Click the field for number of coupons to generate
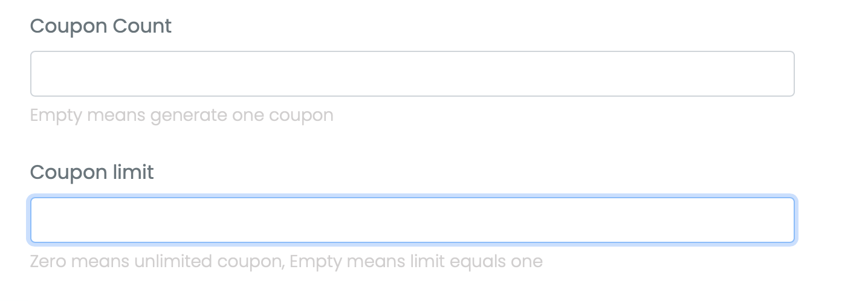 coord(412,74)
